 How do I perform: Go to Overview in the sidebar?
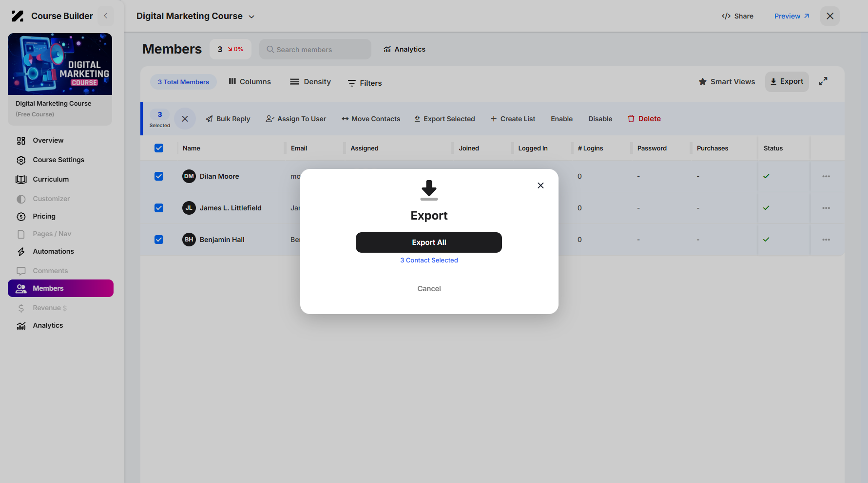48,140
